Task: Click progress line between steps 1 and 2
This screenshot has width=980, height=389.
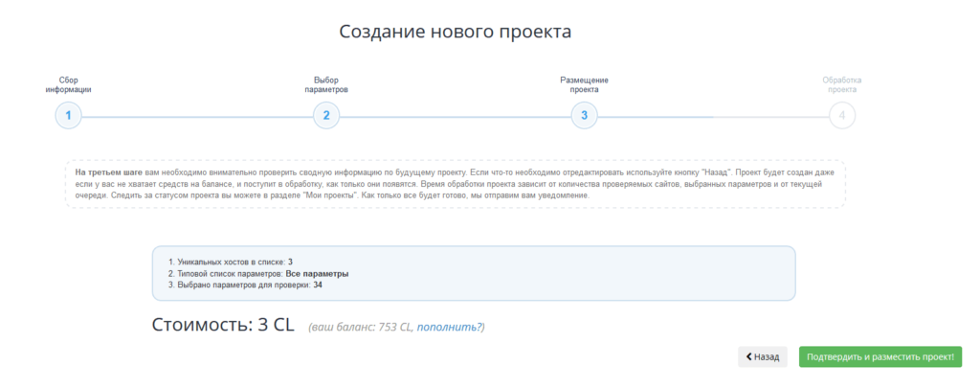Action: [x=197, y=116]
